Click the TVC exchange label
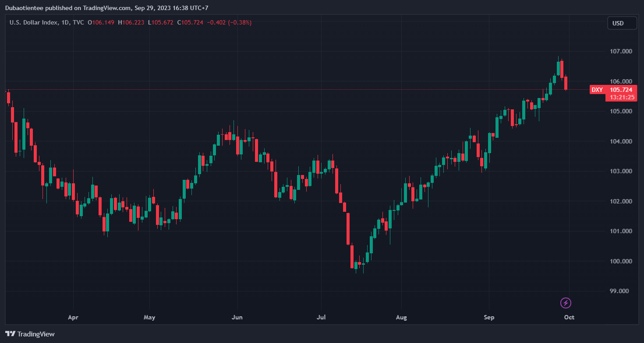Screen dimensions: 644x343 (78, 22)
